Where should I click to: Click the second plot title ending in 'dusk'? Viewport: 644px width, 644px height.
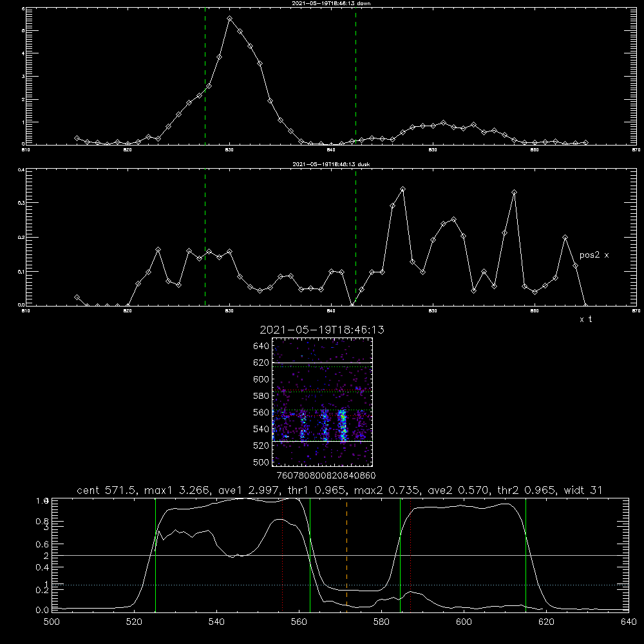click(x=331, y=164)
